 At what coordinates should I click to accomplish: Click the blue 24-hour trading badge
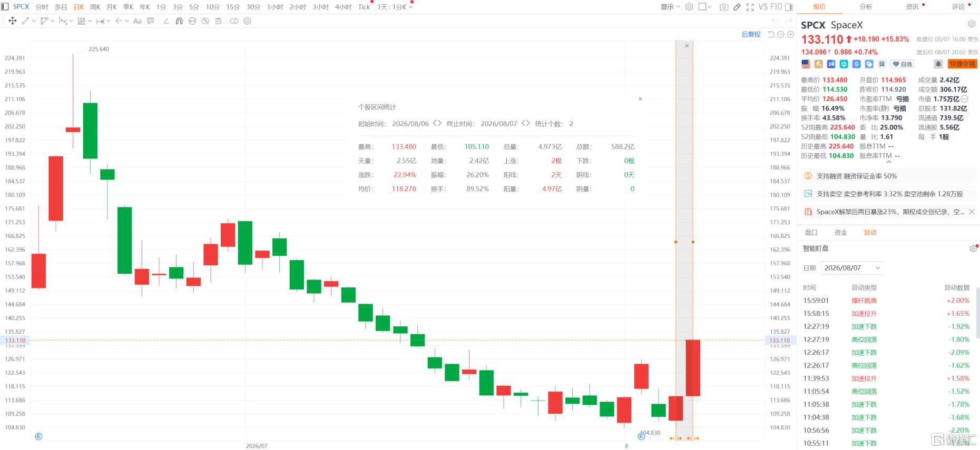click(x=831, y=64)
